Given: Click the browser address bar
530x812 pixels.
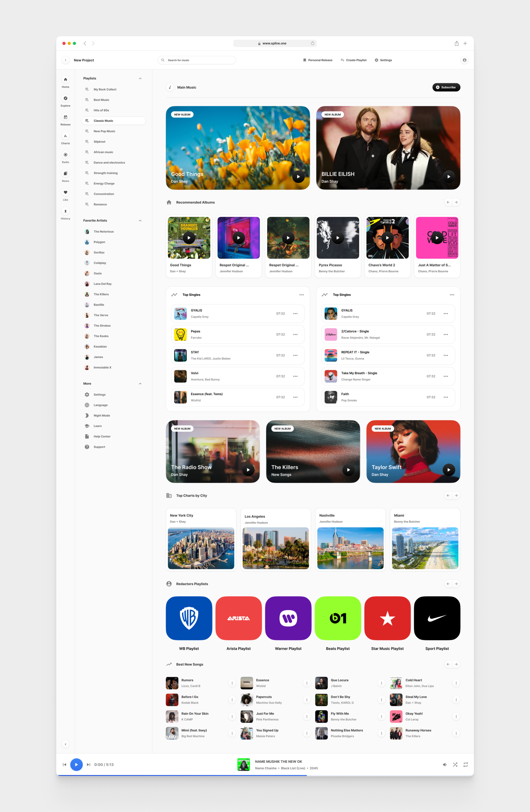Looking at the screenshot, I should tap(275, 43).
